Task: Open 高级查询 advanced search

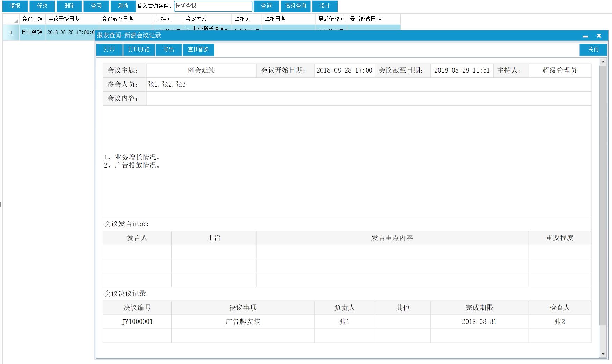Action: [296, 6]
